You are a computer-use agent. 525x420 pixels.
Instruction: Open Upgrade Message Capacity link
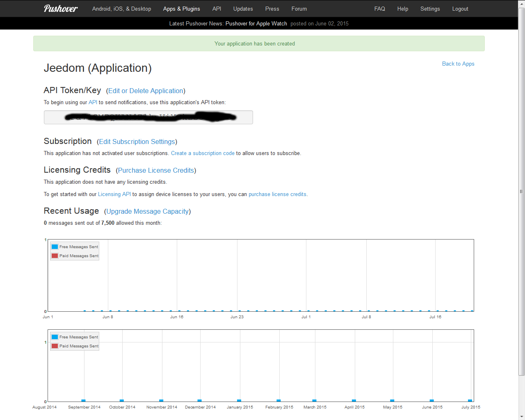coord(148,211)
